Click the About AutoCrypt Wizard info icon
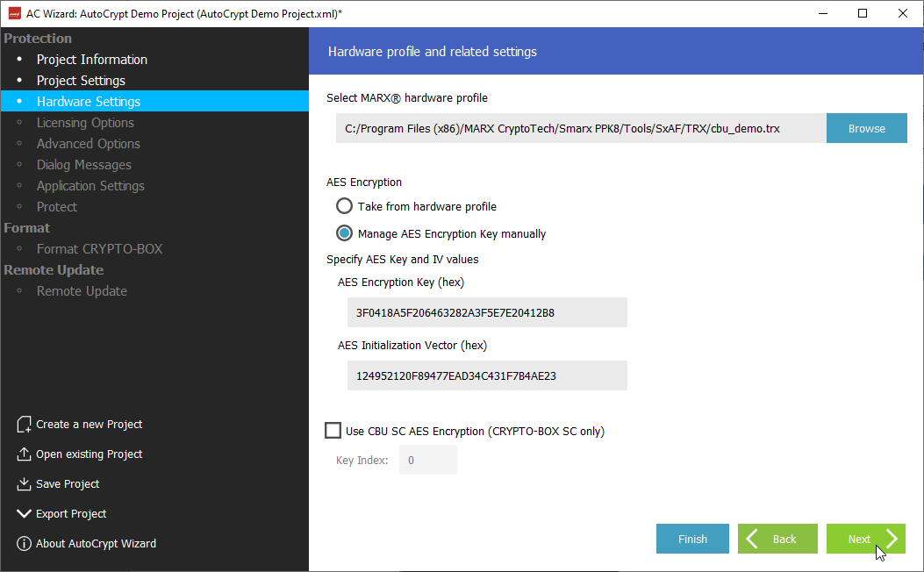The image size is (924, 572). (25, 544)
